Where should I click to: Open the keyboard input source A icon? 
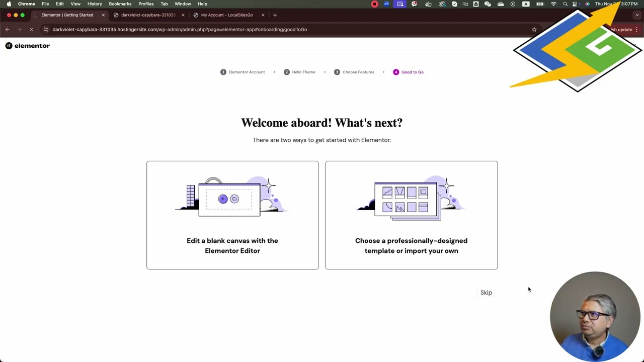tap(526, 4)
